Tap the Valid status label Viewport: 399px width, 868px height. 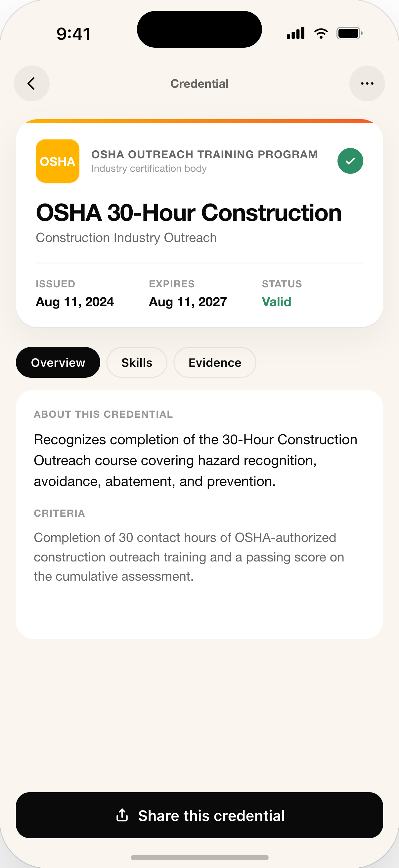coord(277,302)
